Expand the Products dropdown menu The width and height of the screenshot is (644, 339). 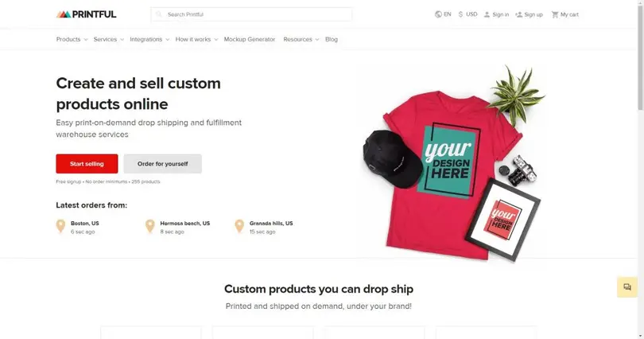(x=72, y=39)
